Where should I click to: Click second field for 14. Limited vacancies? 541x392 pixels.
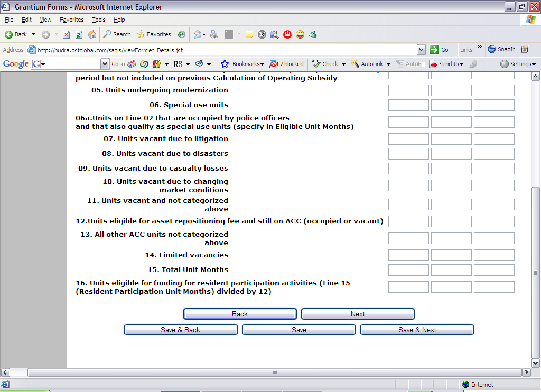451,255
